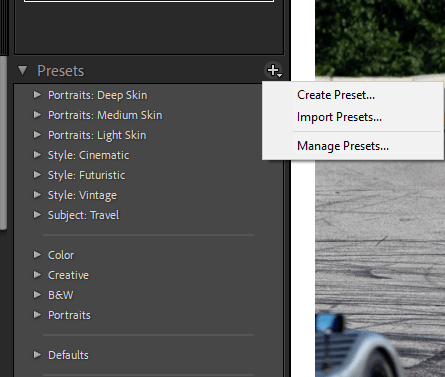This screenshot has height=377, width=445.
Task: Expand the Creative preset group arrow
Action: (37, 275)
